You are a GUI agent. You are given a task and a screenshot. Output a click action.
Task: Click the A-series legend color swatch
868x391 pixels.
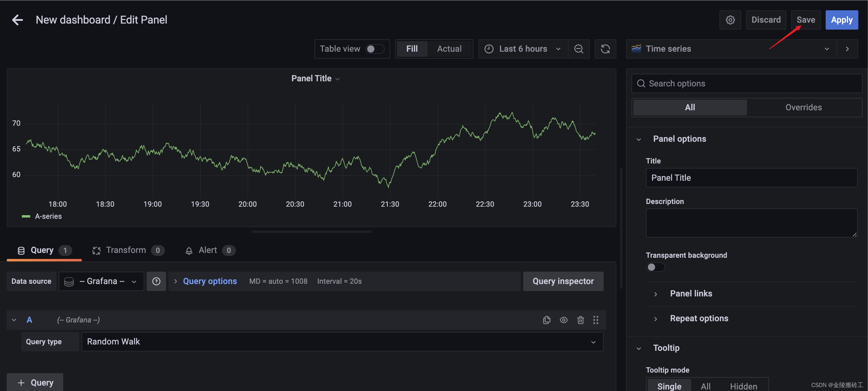[26, 216]
